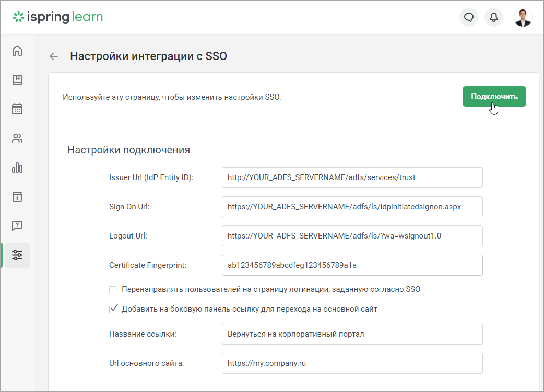
Task: Click the green Подключить button
Action: point(494,97)
